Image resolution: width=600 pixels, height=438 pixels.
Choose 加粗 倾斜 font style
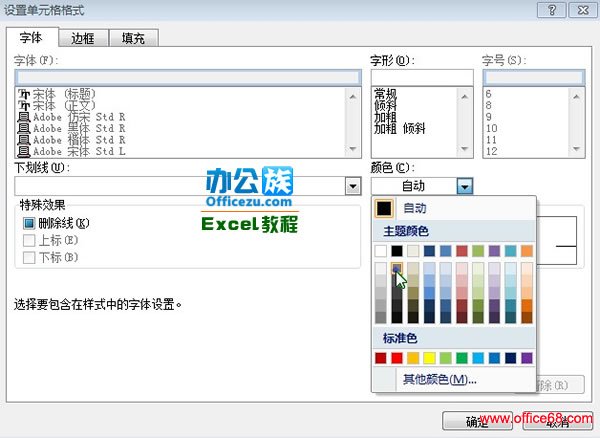[x=399, y=129]
